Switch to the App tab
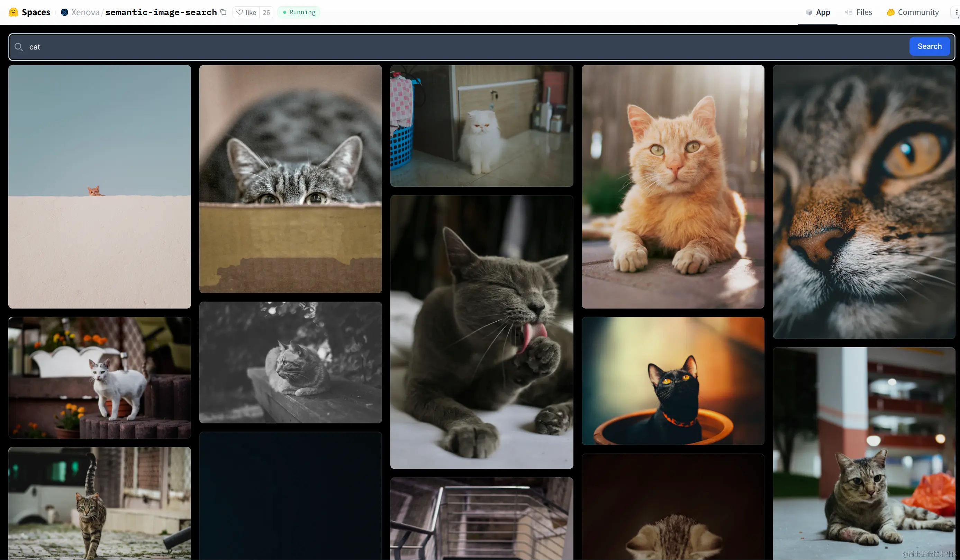Viewport: 960px width, 560px height. [x=817, y=12]
